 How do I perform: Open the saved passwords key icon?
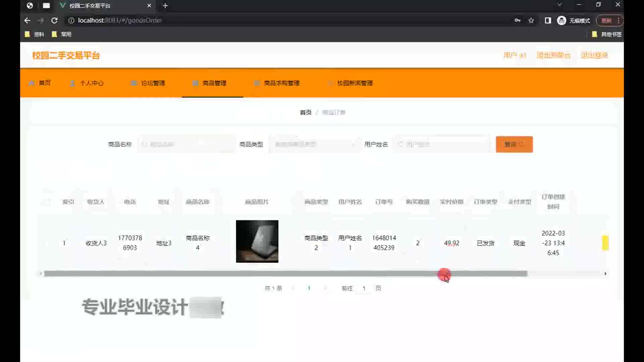click(x=517, y=20)
